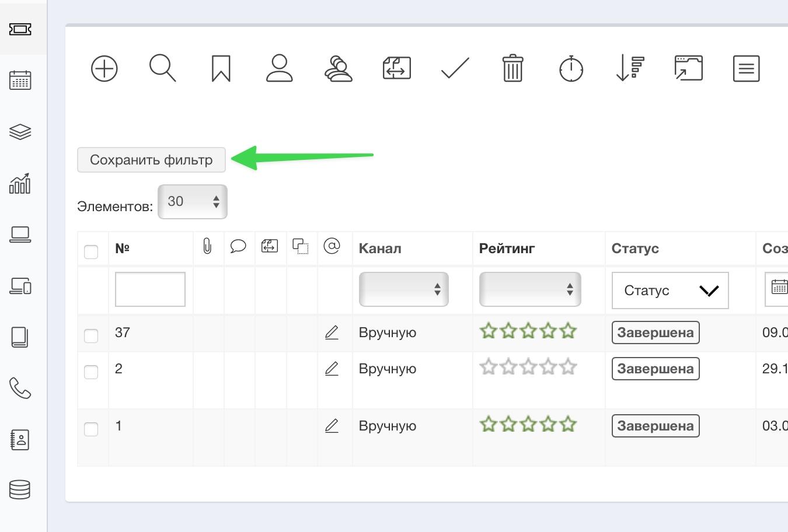Open the statistics chart sidebar icon
Image resolution: width=788 pixels, height=532 pixels.
(20, 183)
